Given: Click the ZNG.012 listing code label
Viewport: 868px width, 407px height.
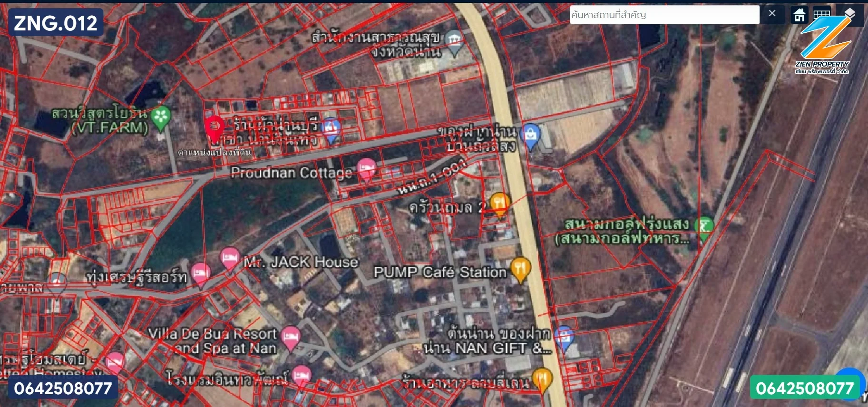Looking at the screenshot, I should [x=56, y=23].
